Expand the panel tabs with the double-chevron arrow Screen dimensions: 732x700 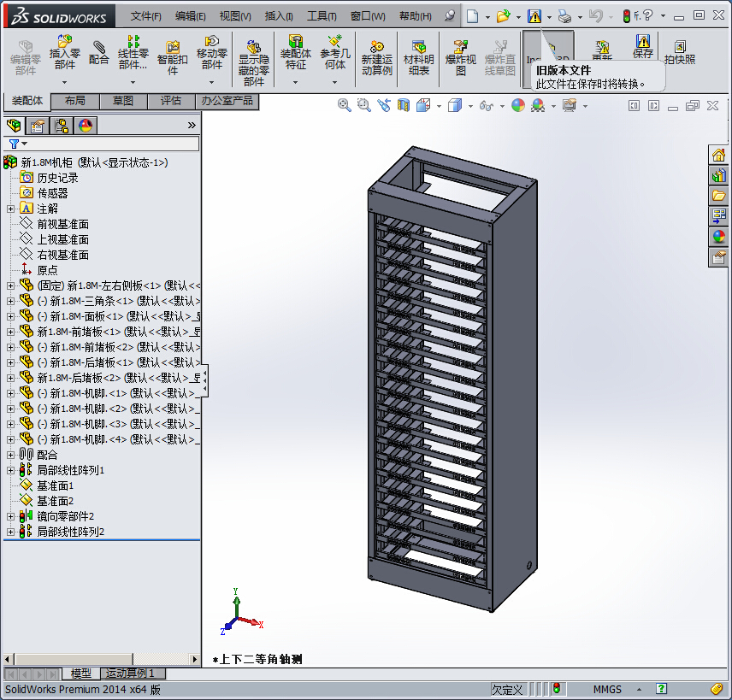[x=192, y=126]
